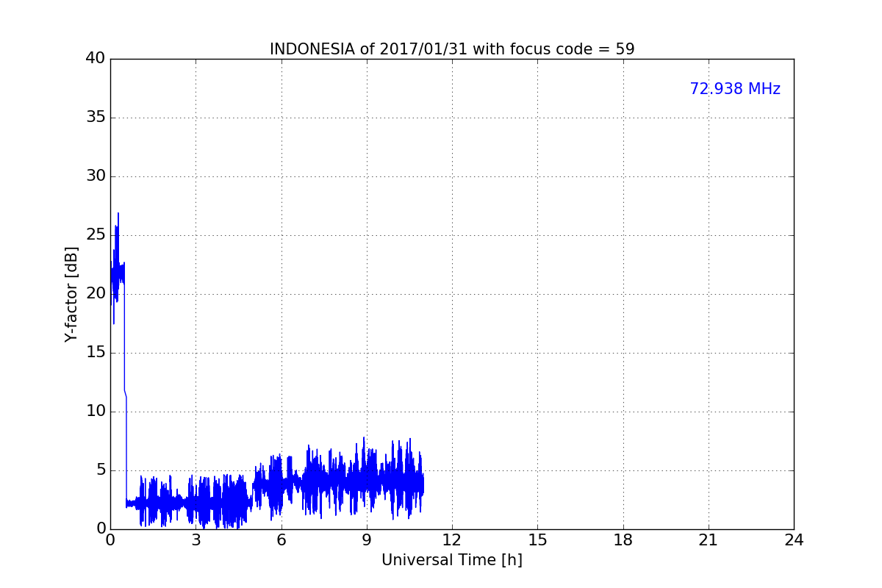Click the short trace step near 11 dB

click(126, 394)
